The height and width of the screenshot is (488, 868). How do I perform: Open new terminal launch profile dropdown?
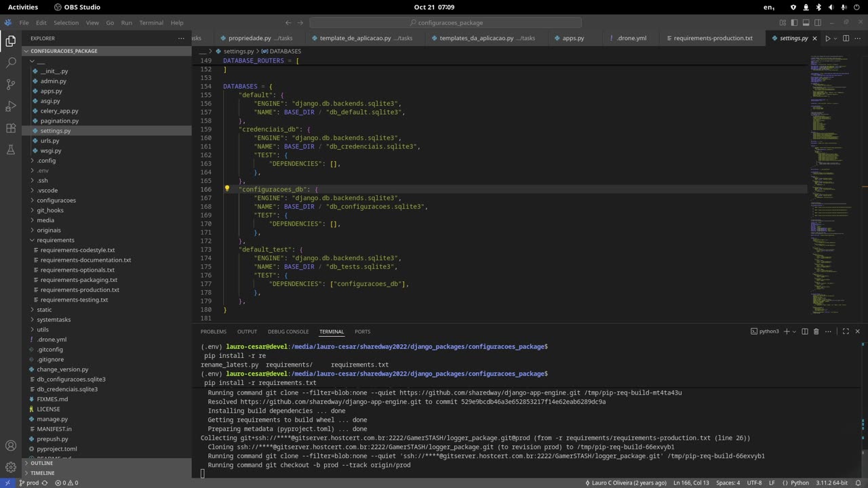[795, 331]
